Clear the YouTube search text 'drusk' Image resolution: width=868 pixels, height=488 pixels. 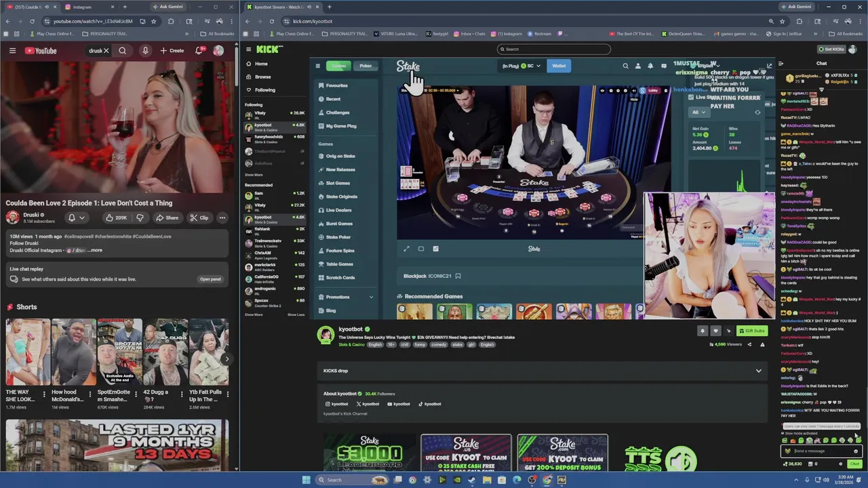106,51
